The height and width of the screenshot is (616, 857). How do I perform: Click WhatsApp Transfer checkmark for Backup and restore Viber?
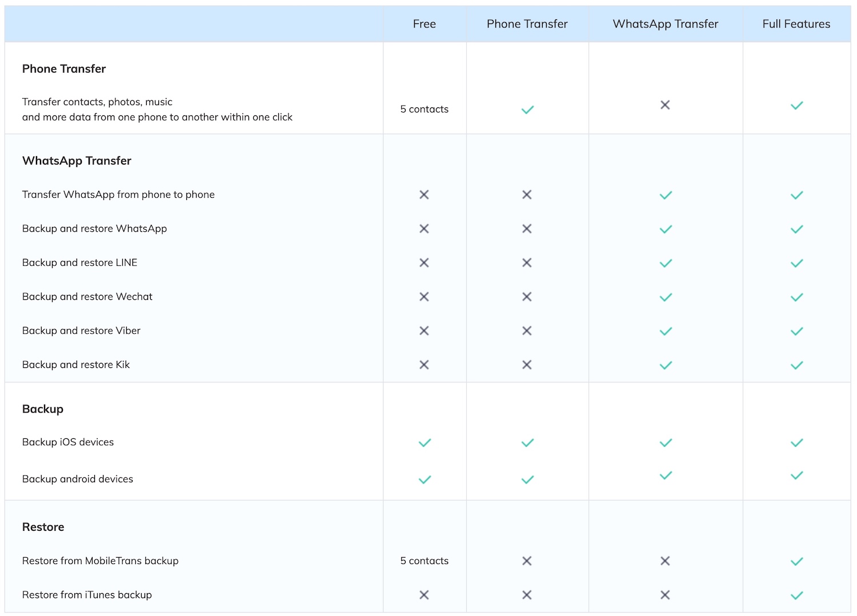(x=666, y=331)
